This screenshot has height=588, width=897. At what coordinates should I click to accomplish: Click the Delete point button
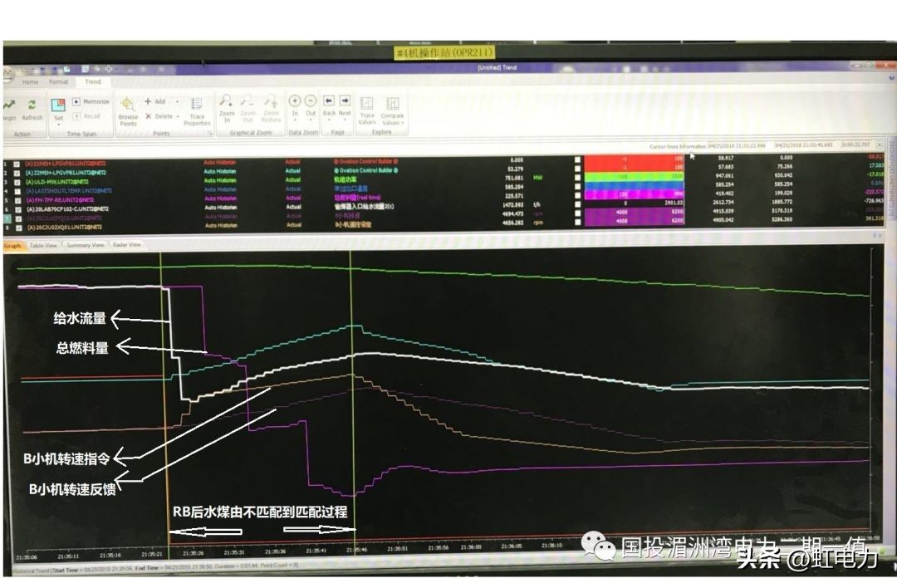click(159, 116)
